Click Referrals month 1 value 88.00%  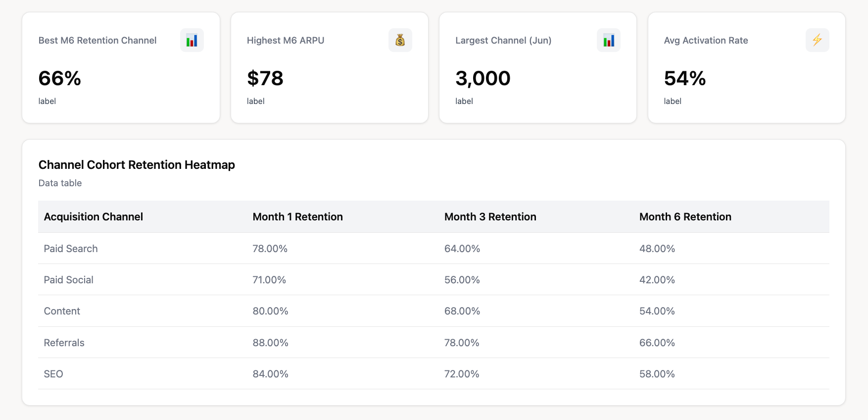coord(271,343)
